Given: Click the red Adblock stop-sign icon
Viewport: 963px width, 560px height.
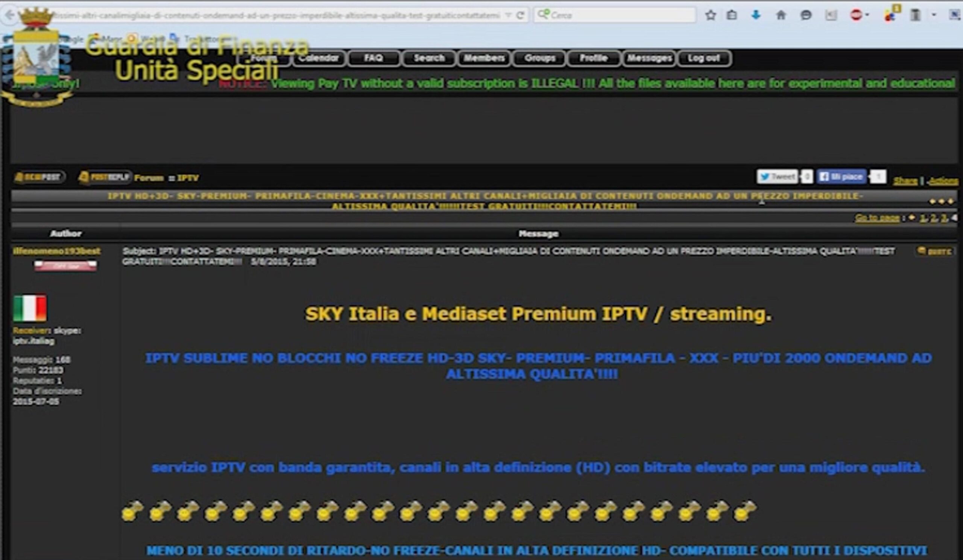Looking at the screenshot, I should coord(857,15).
